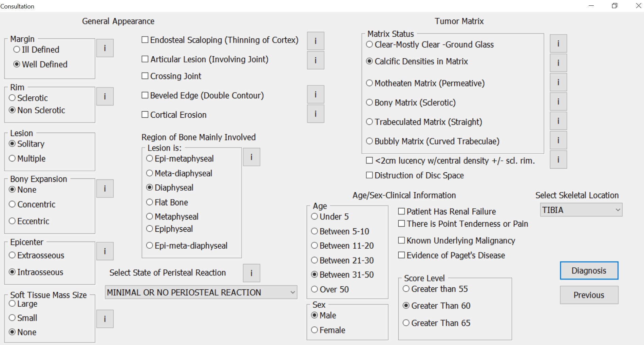Show info for Trabeculated Matrix
Image resolution: width=644 pixels, height=345 pixels.
coord(558,121)
